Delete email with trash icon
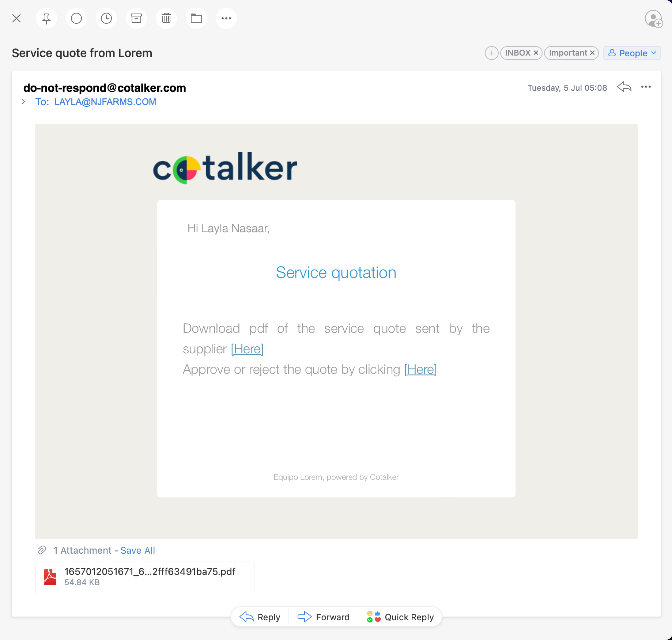 point(166,18)
